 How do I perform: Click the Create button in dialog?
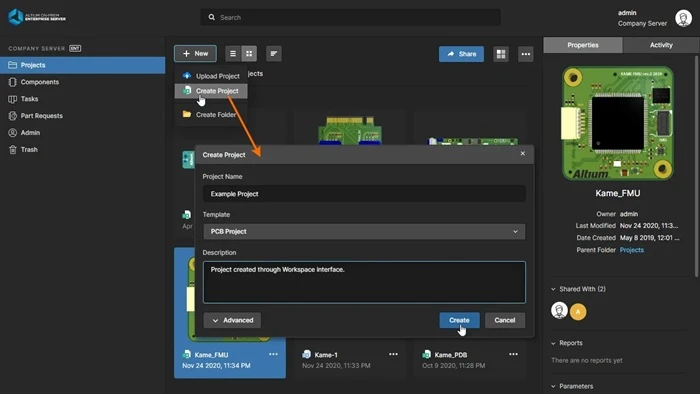coord(459,320)
